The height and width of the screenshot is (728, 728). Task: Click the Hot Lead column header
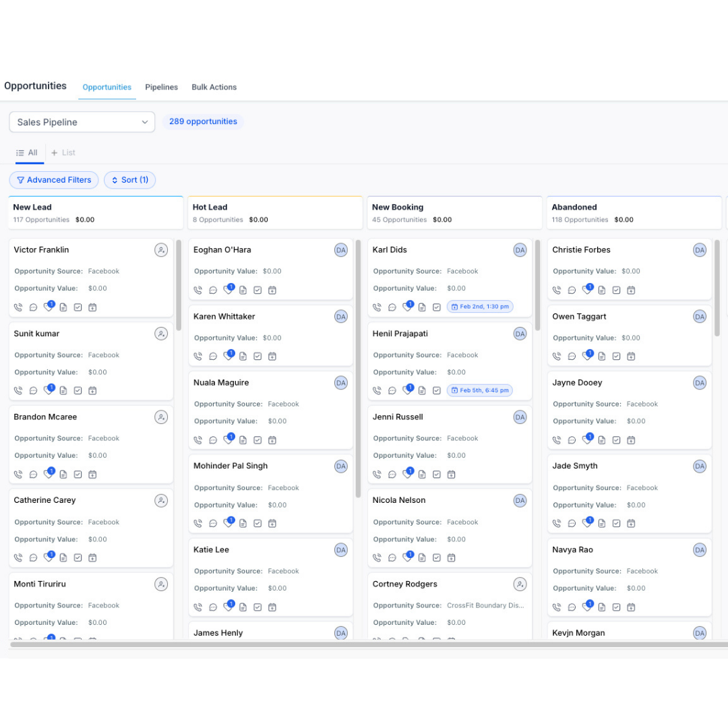pos(275,213)
